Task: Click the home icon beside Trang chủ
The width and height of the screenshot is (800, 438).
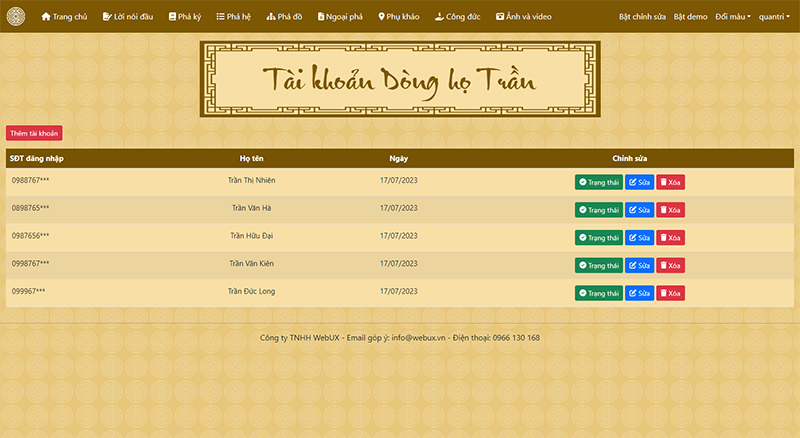Action: 46,17
